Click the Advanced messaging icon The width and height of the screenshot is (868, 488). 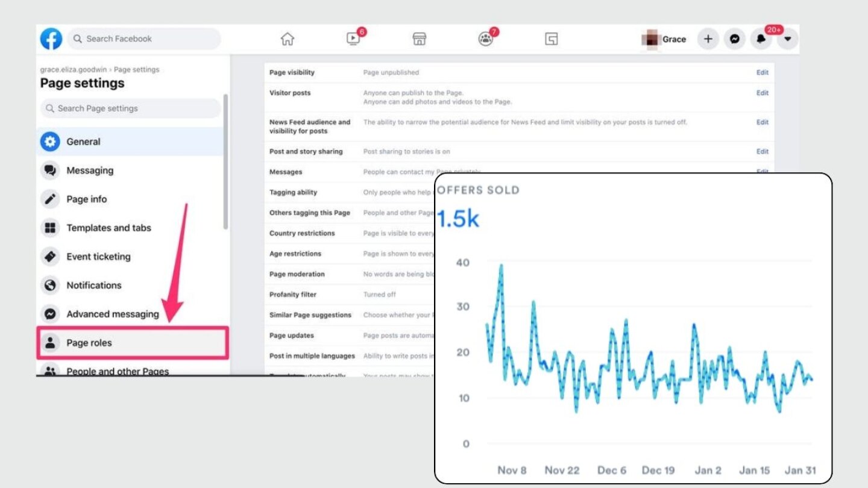[x=50, y=314]
